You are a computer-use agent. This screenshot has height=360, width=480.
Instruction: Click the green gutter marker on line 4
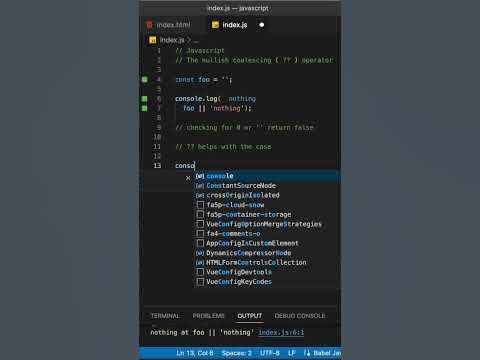145,79
